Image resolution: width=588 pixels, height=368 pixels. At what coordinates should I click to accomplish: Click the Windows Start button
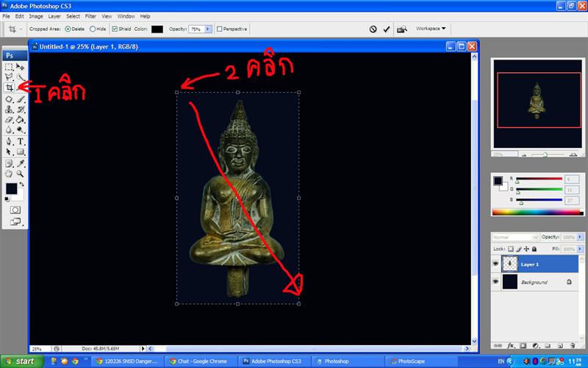pyautogui.click(x=21, y=361)
